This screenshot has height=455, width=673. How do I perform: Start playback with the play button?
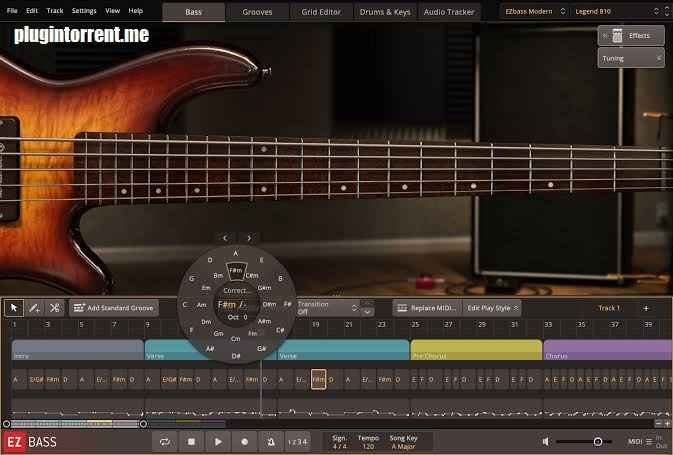click(218, 441)
